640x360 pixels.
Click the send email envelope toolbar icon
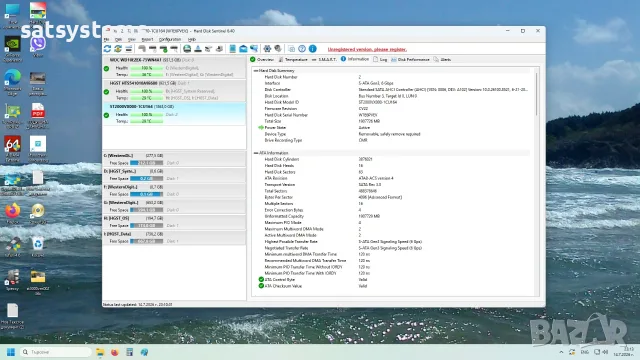(x=243, y=49)
